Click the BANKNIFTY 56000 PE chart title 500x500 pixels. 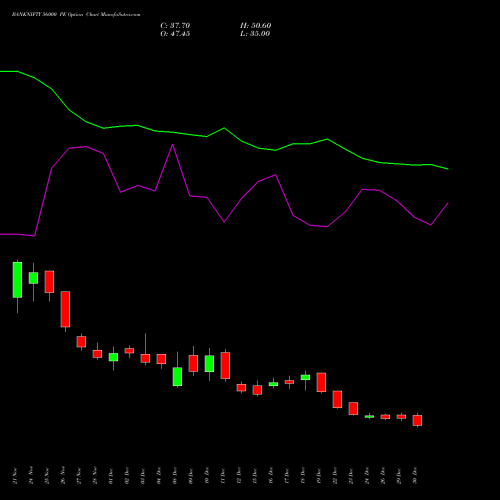pos(76,15)
